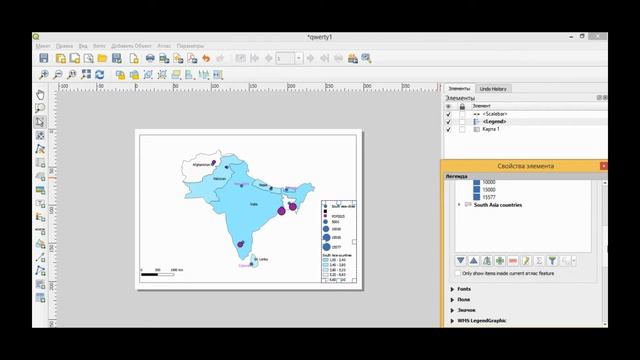Pick the Edit nodes tool
Viewport: 640px width, 360px height.
[40, 149]
